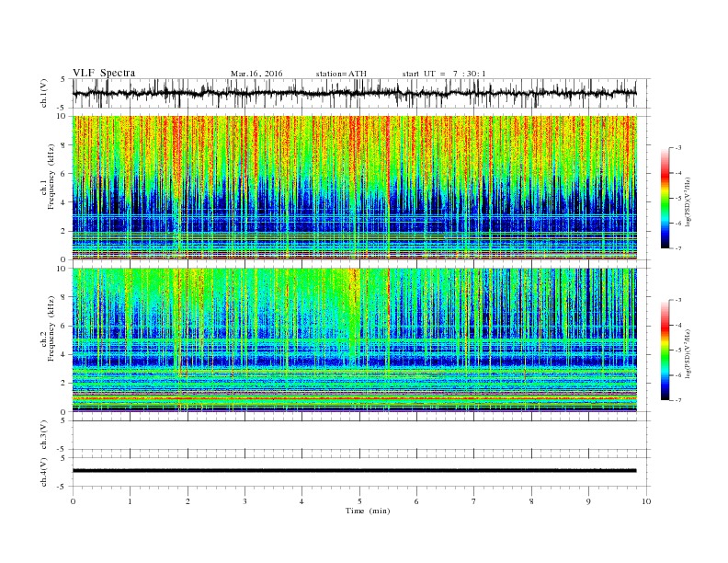This screenshot has width=728, height=563.
Task: Click the ch.2 Frequency (kHz) axis label
Action: (48, 329)
